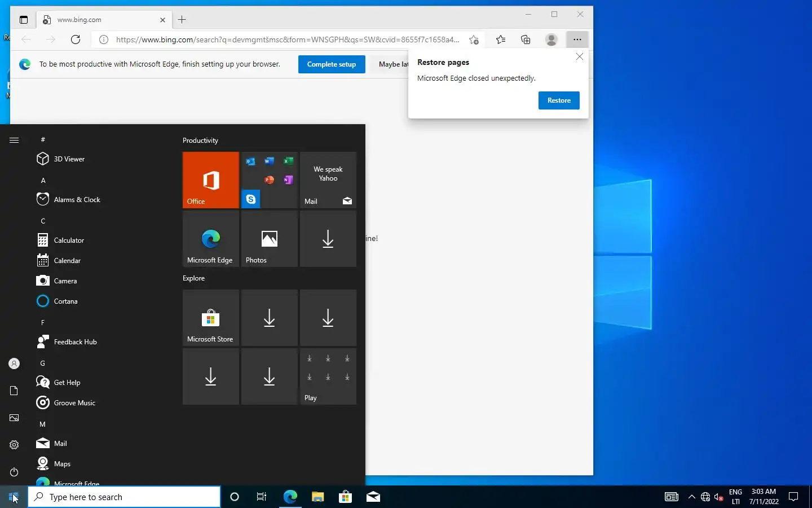The width and height of the screenshot is (812, 508).
Task: Click the taskbar search box
Action: (124, 497)
